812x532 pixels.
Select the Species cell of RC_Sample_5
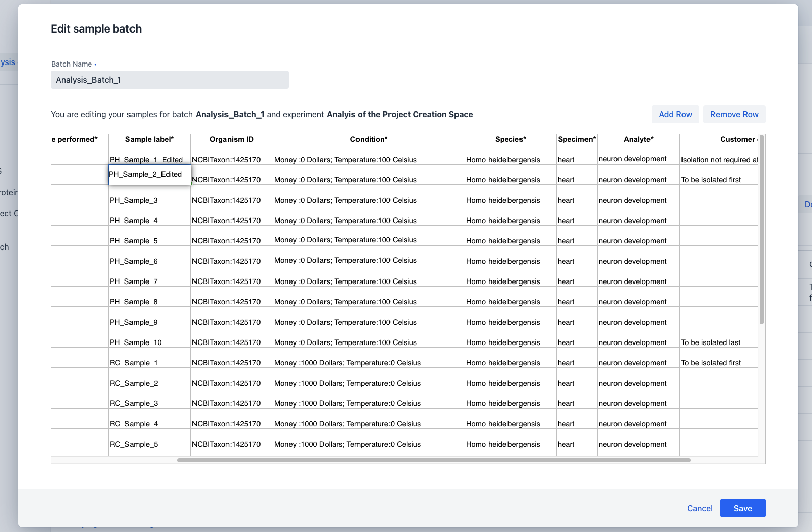pos(510,439)
